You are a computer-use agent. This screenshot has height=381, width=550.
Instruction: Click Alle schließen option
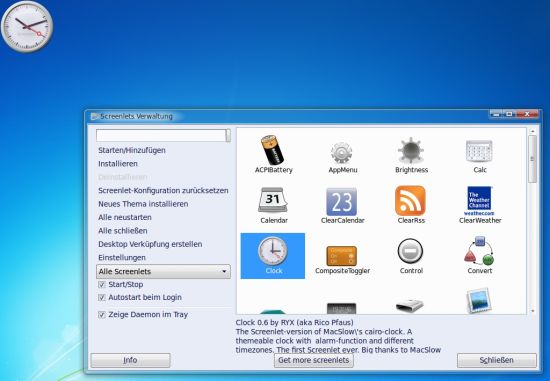point(123,230)
